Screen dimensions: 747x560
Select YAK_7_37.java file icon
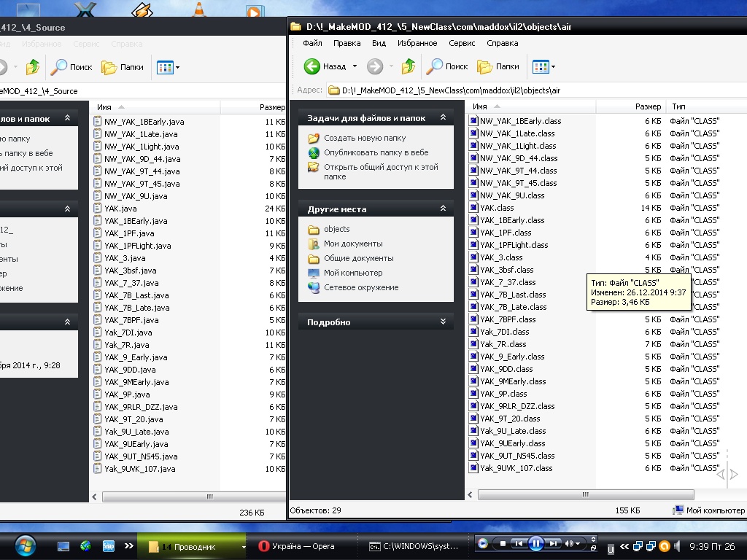click(x=98, y=283)
